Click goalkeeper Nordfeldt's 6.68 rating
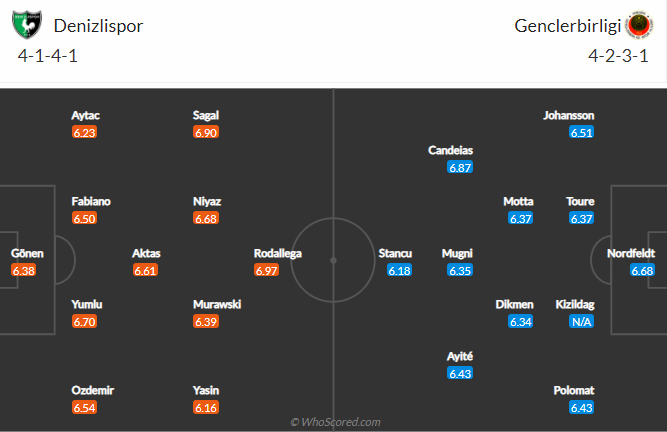The height and width of the screenshot is (432, 667). (642, 270)
